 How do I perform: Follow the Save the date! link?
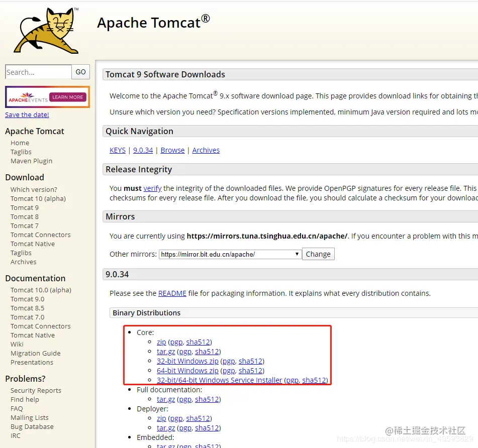pos(27,115)
